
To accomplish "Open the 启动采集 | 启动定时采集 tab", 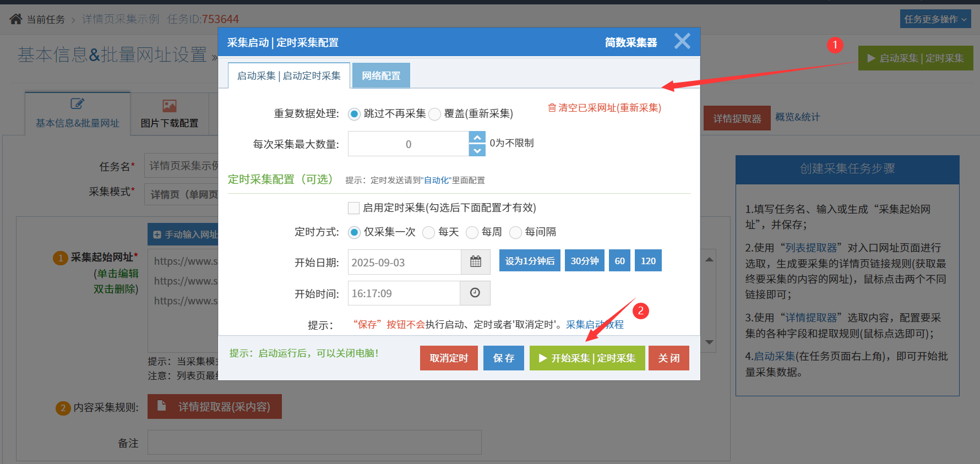I will point(288,76).
